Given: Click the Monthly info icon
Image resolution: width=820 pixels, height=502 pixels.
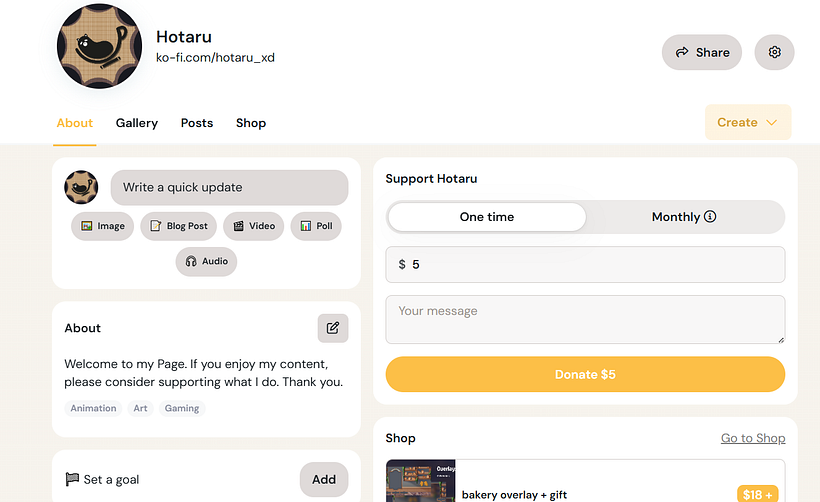Looking at the screenshot, I should coord(710,217).
